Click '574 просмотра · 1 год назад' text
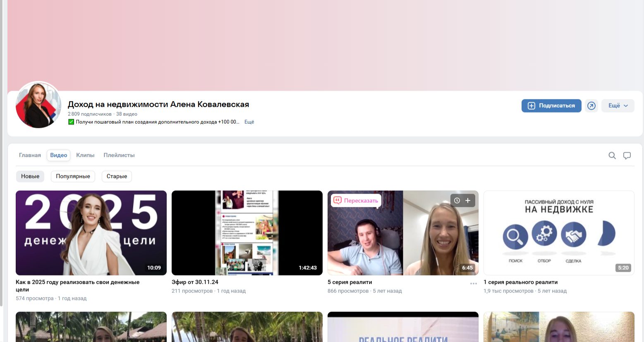This screenshot has height=342, width=644. coord(51,299)
